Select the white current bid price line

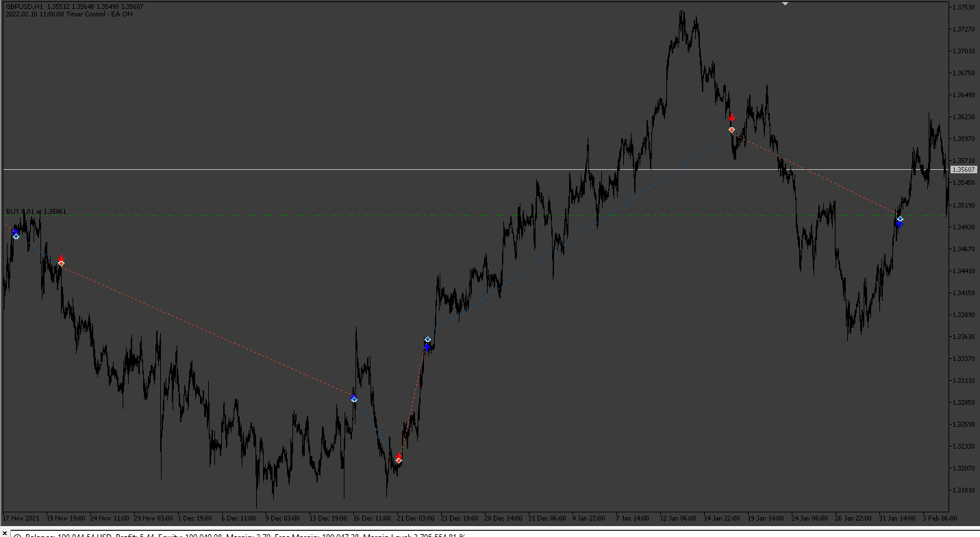point(475,169)
